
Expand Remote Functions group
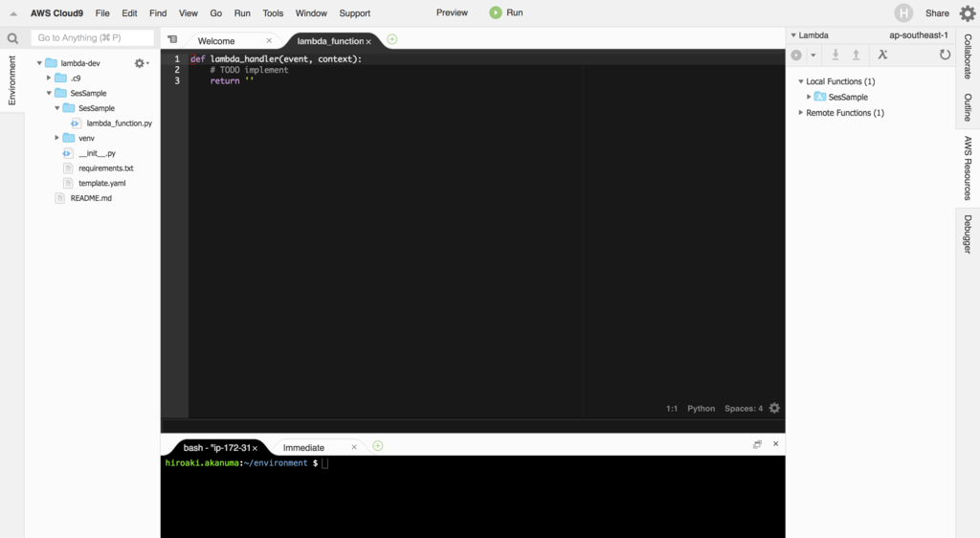tap(801, 112)
